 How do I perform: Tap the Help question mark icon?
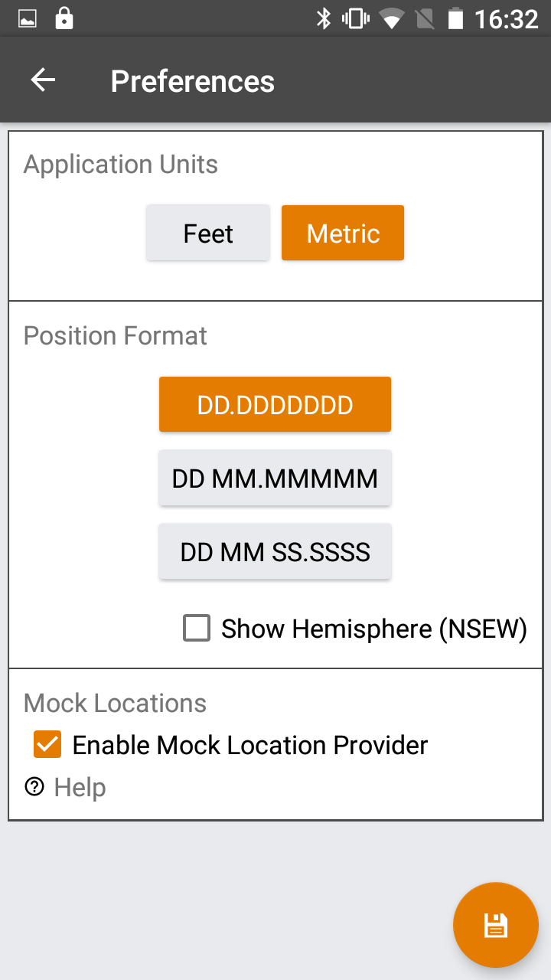click(34, 786)
